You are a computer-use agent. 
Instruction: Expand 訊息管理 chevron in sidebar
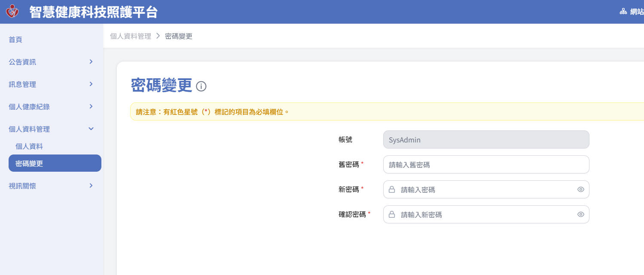pos(91,84)
